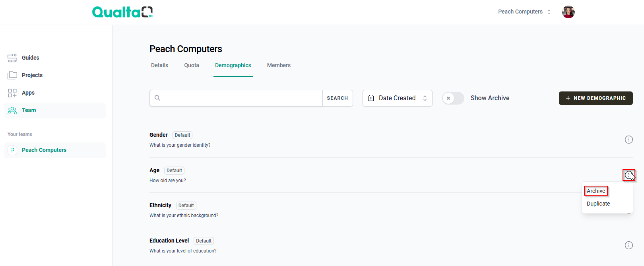Click 'What is your level of education?' text
This screenshot has height=266, width=644.
click(183, 251)
